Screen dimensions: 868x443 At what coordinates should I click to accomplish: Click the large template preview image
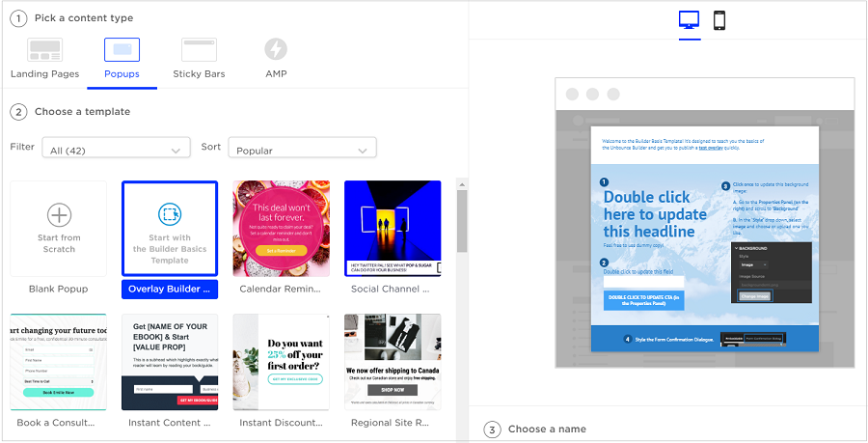[705, 238]
